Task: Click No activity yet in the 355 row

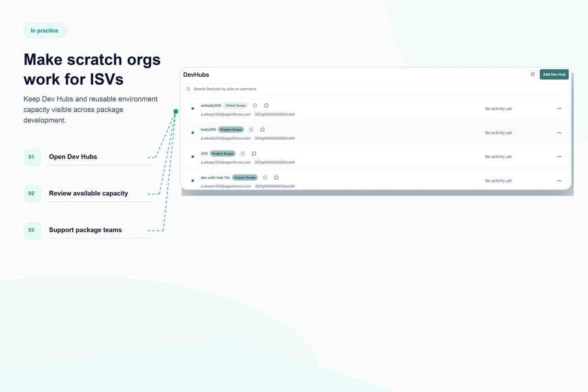Action: [x=498, y=157]
